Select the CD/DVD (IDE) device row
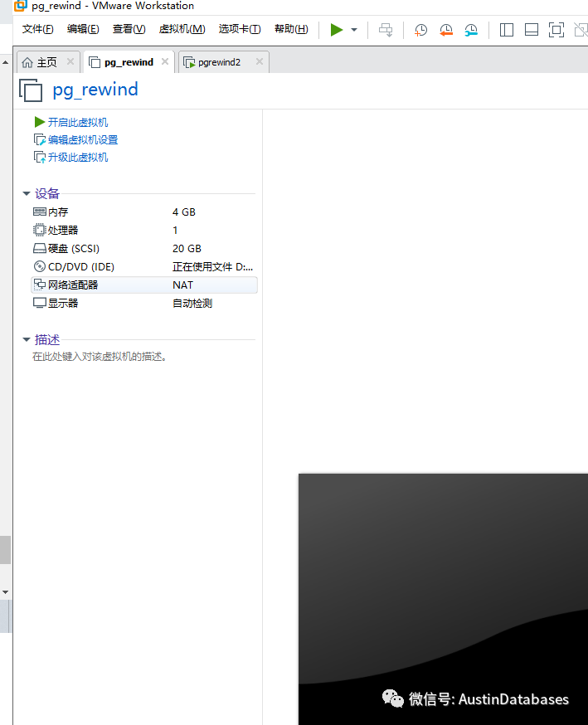 point(143,267)
